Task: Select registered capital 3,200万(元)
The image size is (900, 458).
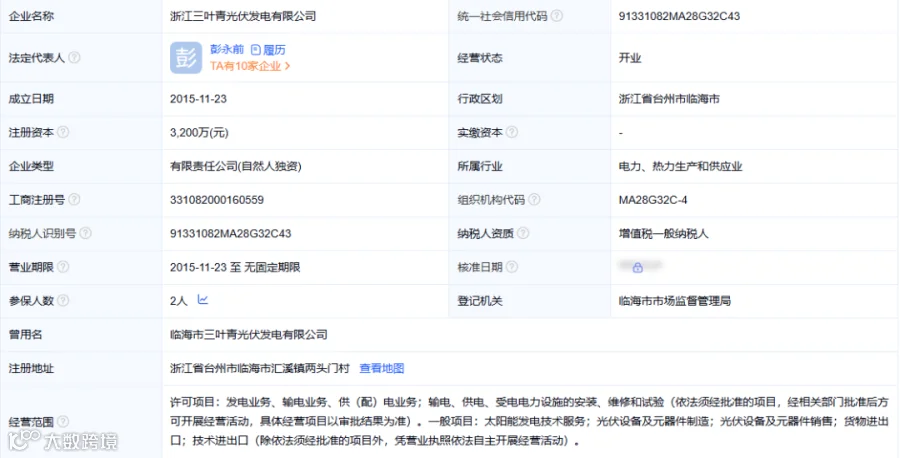Action: 199,133
